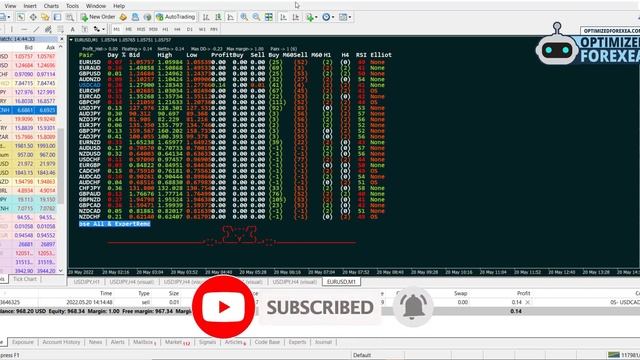Open the Mailbox terminal tab

[x=144, y=342]
